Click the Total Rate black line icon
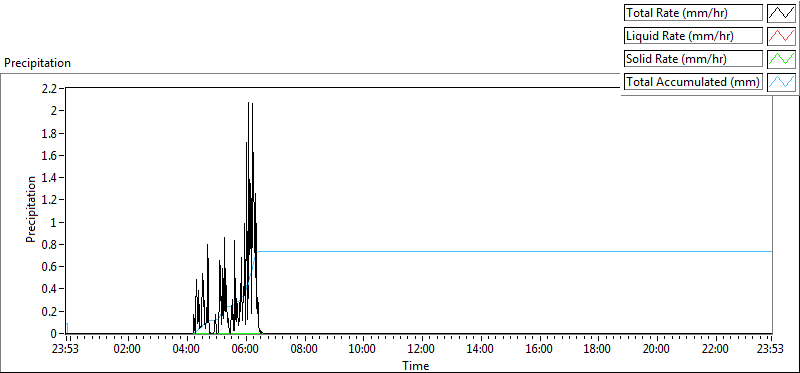The height and width of the screenshot is (373, 800). 782,13
